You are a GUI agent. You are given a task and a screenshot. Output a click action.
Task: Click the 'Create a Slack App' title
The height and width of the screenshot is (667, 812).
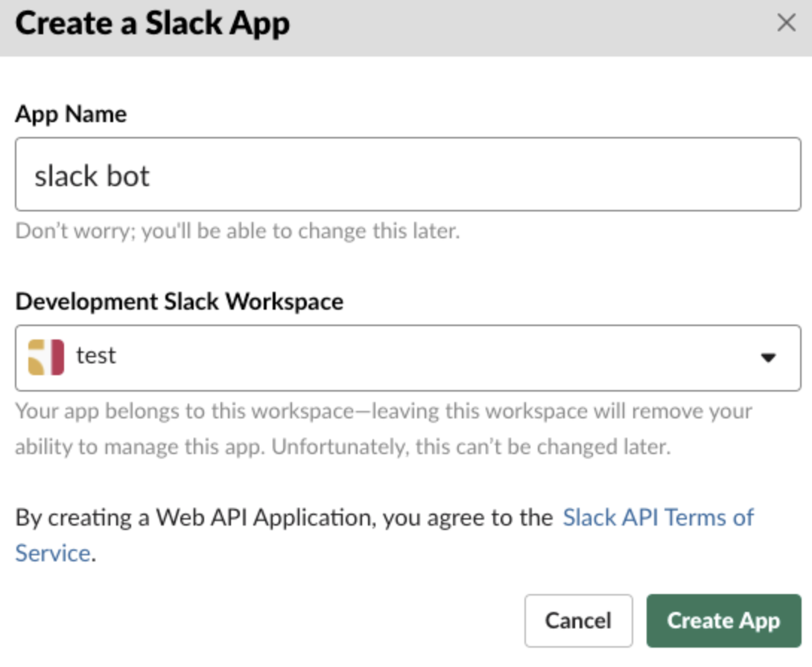[153, 25]
